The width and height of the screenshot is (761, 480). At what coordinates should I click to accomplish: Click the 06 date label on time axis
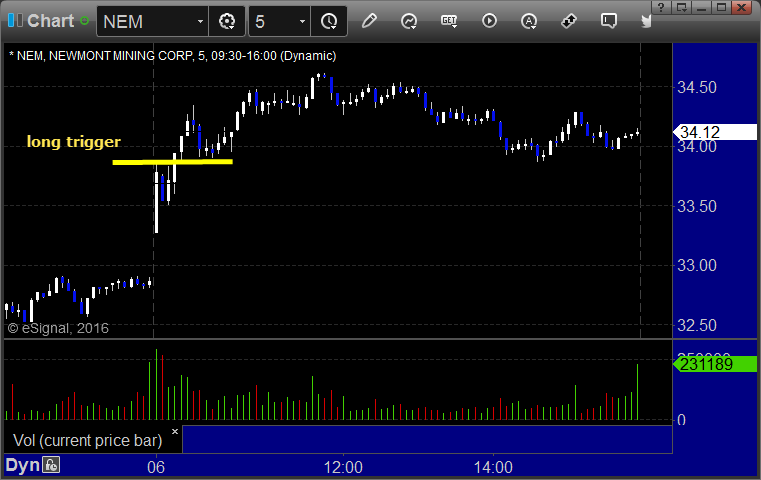pos(156,467)
